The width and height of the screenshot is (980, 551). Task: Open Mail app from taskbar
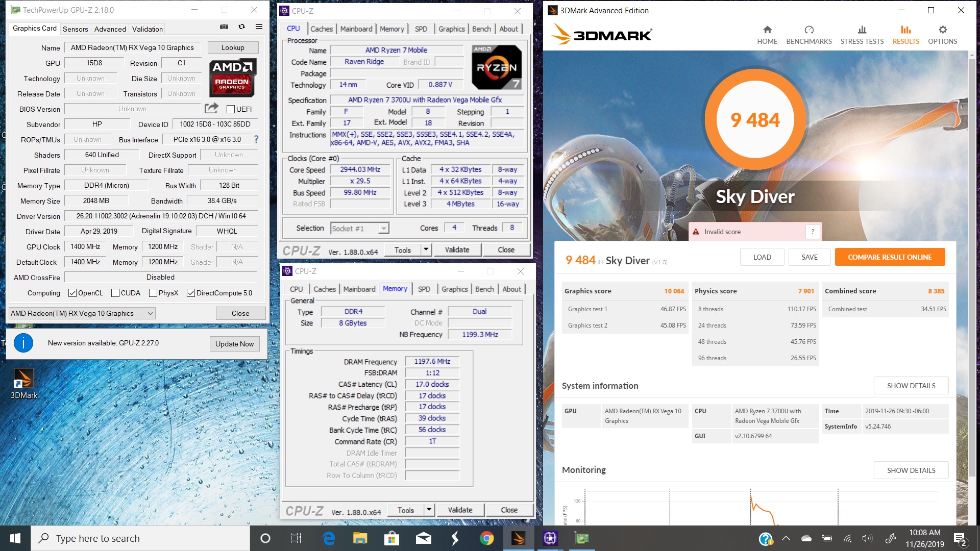click(x=423, y=538)
